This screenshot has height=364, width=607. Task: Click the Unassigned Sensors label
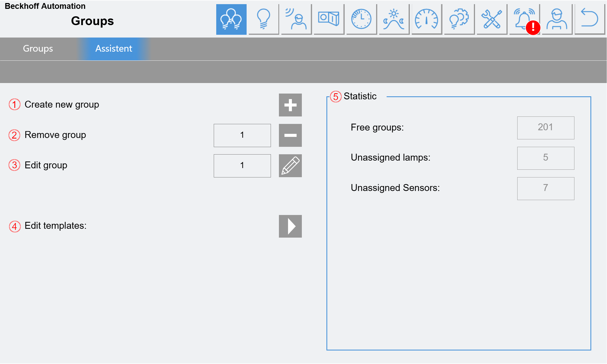click(395, 188)
